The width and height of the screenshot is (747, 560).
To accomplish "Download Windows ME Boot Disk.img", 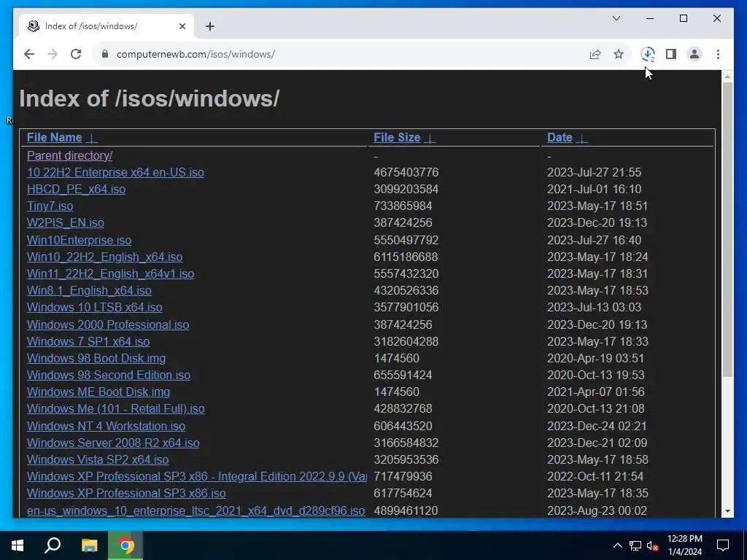I will (98, 392).
